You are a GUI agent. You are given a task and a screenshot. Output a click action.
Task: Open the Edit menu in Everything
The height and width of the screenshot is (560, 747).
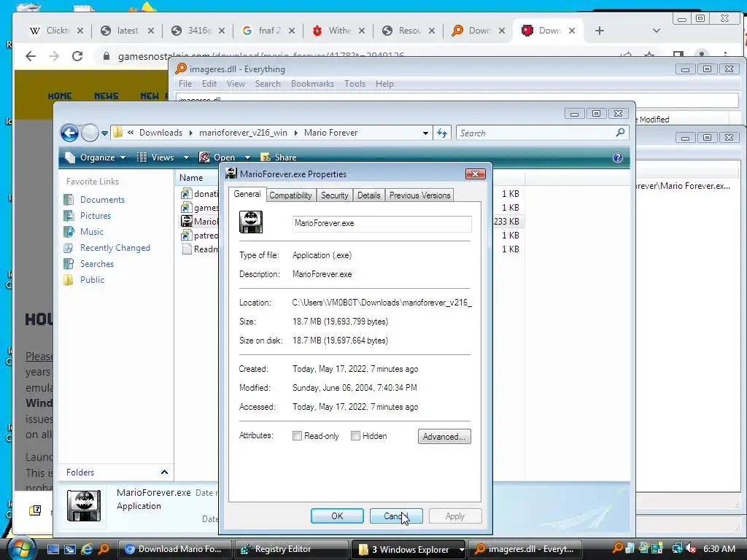coord(209,84)
